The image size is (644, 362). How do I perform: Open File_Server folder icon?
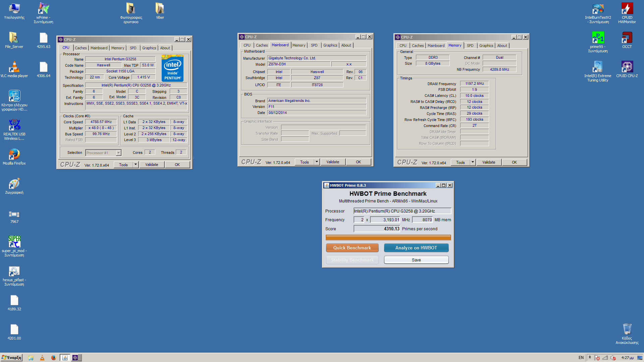14,40
